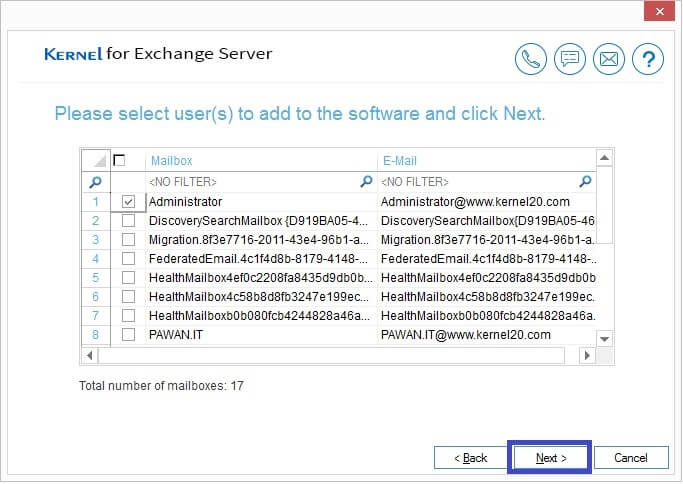The image size is (683, 484).
Task: Click the horizontal scroll right arrow
Action: click(x=587, y=355)
